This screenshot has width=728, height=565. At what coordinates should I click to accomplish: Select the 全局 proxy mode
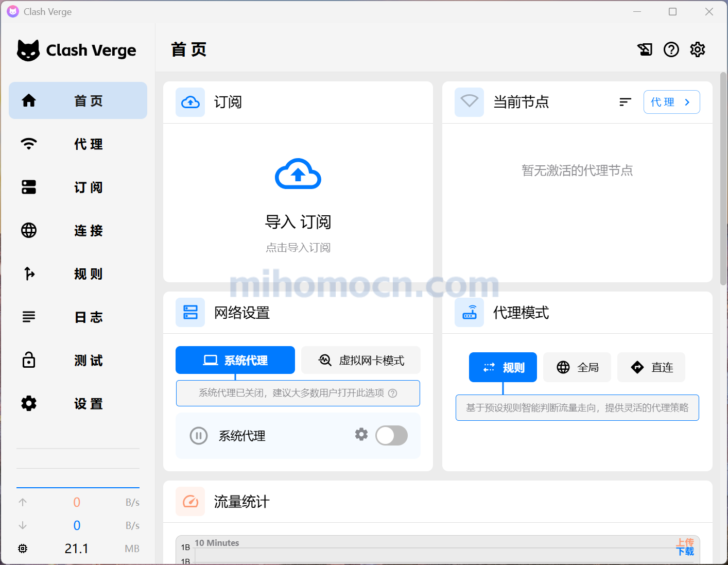tap(577, 367)
